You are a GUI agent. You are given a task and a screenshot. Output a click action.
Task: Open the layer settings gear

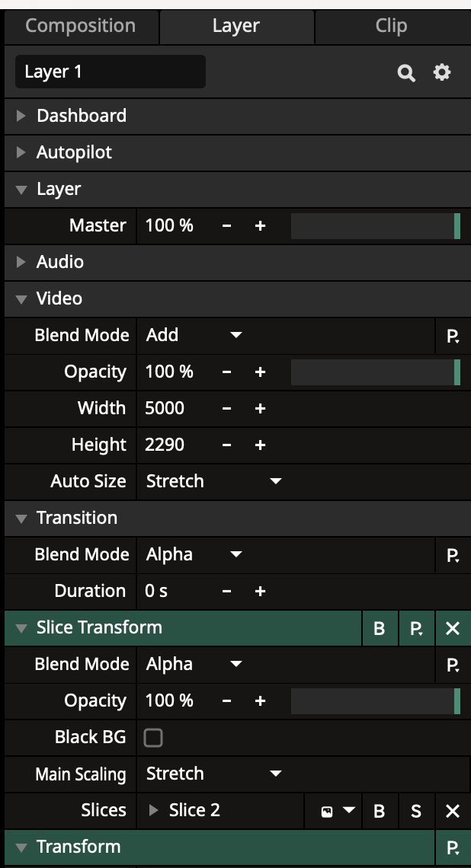[442, 72]
